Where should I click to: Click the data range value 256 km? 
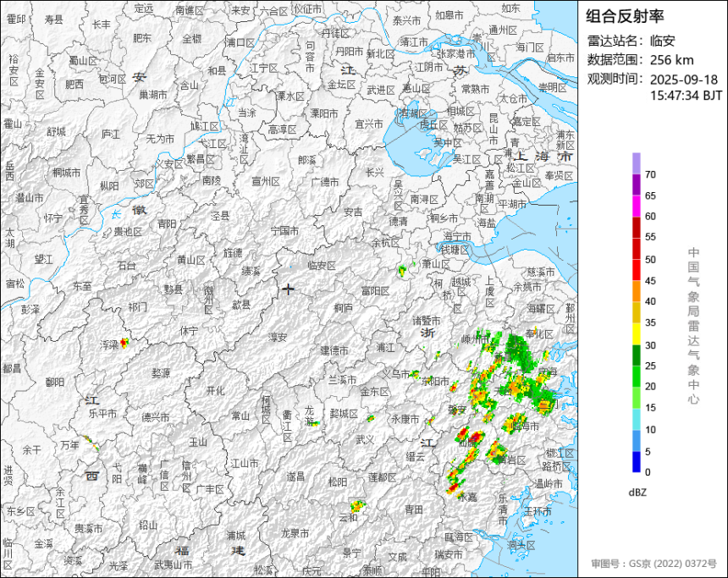(x=671, y=60)
